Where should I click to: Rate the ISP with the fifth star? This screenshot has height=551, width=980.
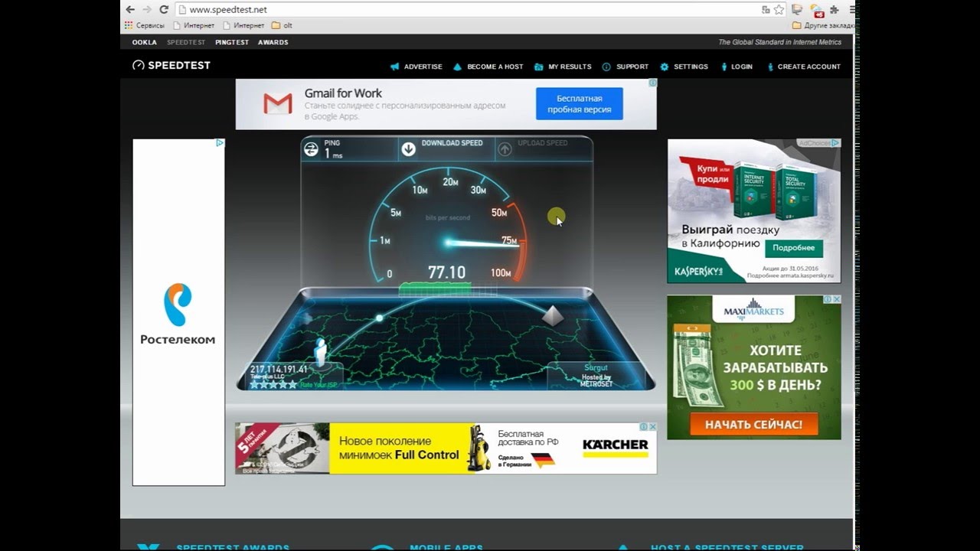(x=292, y=385)
